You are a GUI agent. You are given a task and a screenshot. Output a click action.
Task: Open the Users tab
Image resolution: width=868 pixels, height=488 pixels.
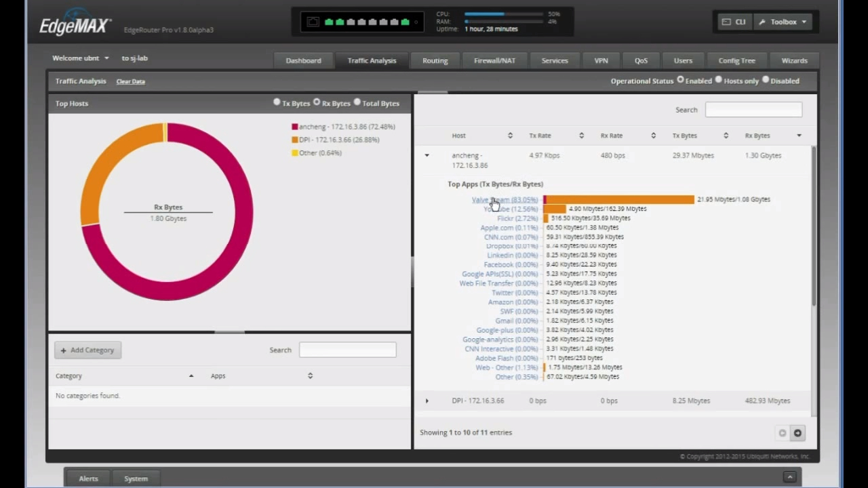pyautogui.click(x=683, y=60)
